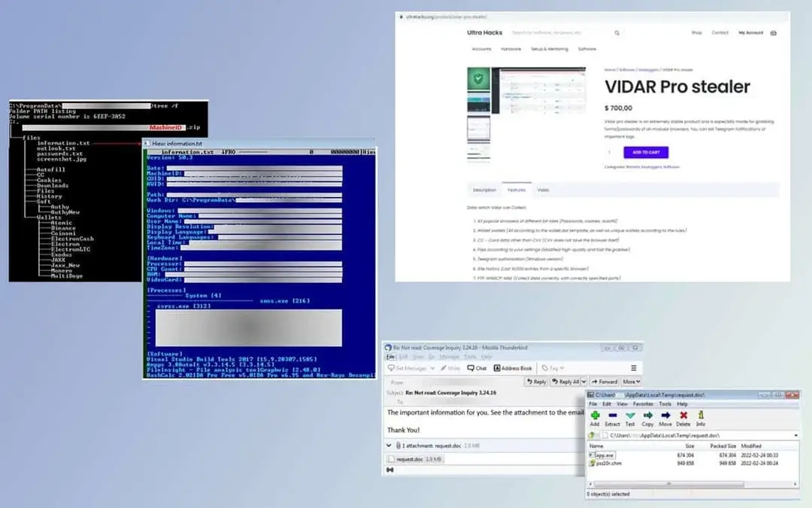The height and width of the screenshot is (508, 812).
Task: Open the File menu in 7-Zip
Action: coord(593,404)
